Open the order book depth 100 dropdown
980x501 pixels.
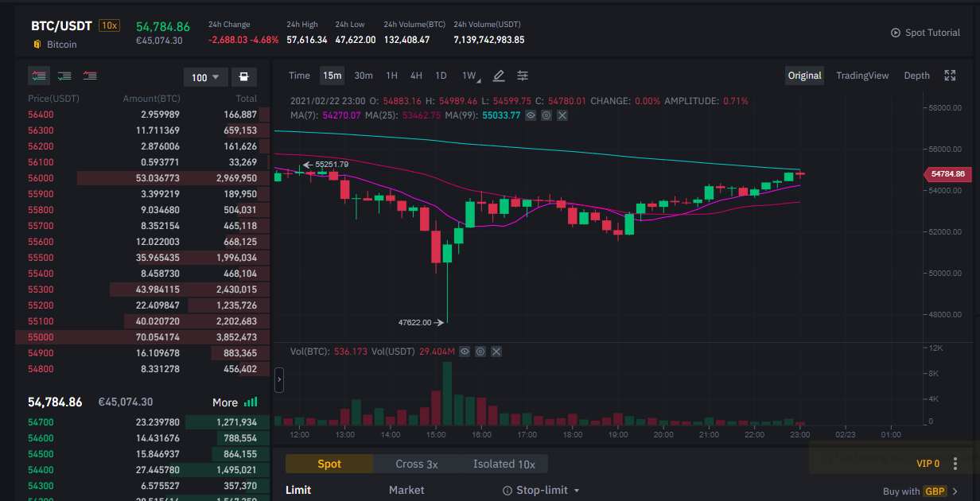point(206,77)
